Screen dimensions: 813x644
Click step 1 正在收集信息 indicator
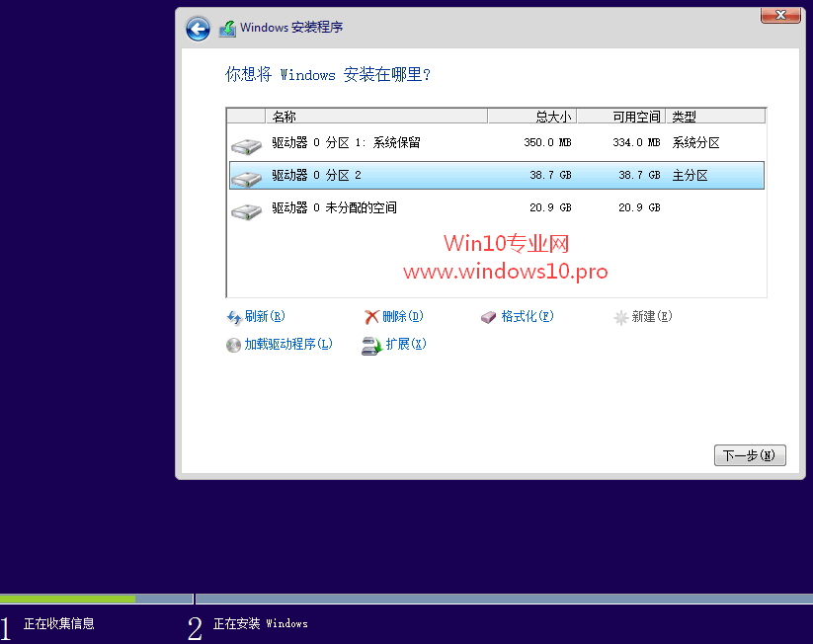59,623
